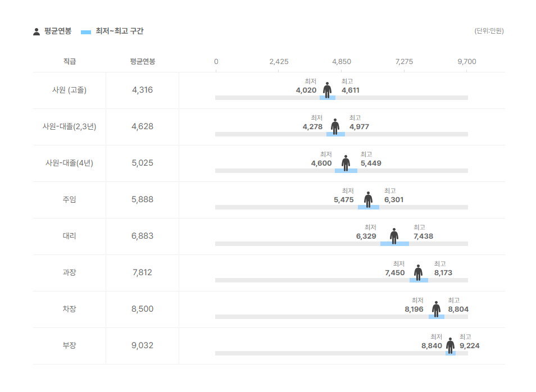Click the blue 최저~최고 구간 legend swatch
536x392 pixels.
coord(86,32)
